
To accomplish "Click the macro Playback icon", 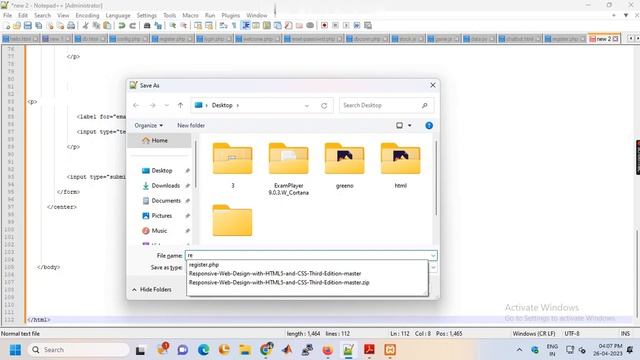I will (346, 25).
